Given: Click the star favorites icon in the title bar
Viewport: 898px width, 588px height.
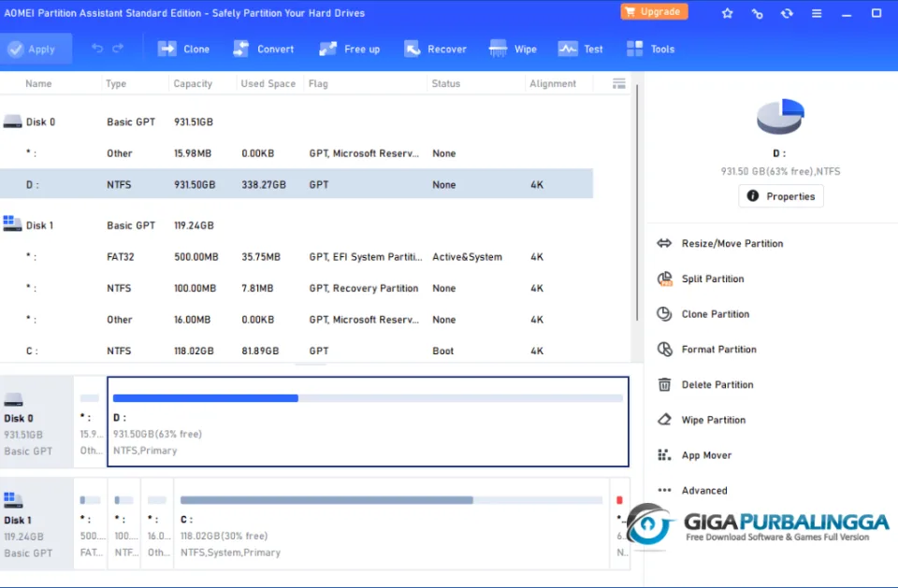Looking at the screenshot, I should 728,12.
